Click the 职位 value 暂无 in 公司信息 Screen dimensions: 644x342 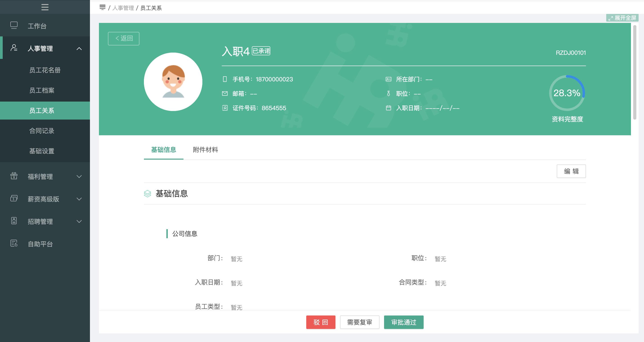point(441,259)
